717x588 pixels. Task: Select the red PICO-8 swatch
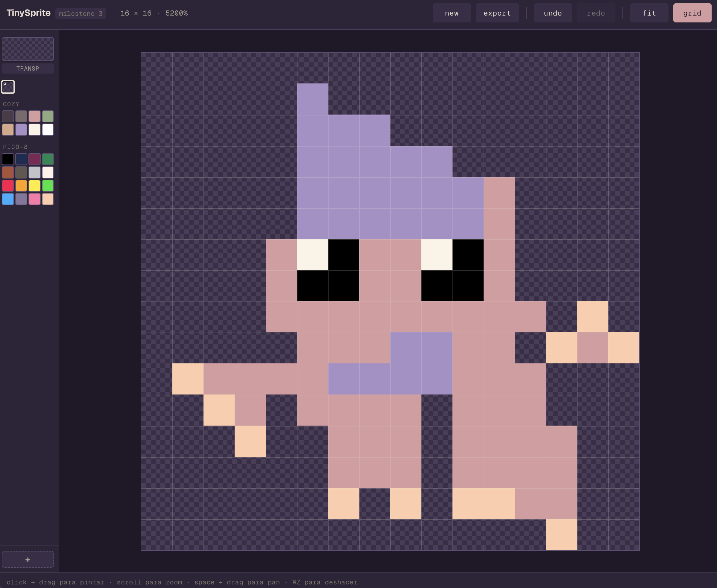8,186
